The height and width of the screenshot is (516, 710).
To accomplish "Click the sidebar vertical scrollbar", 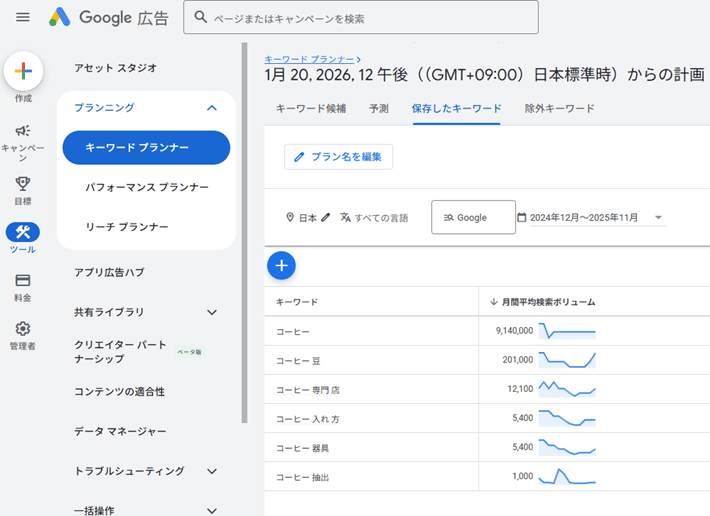I will click(245, 233).
